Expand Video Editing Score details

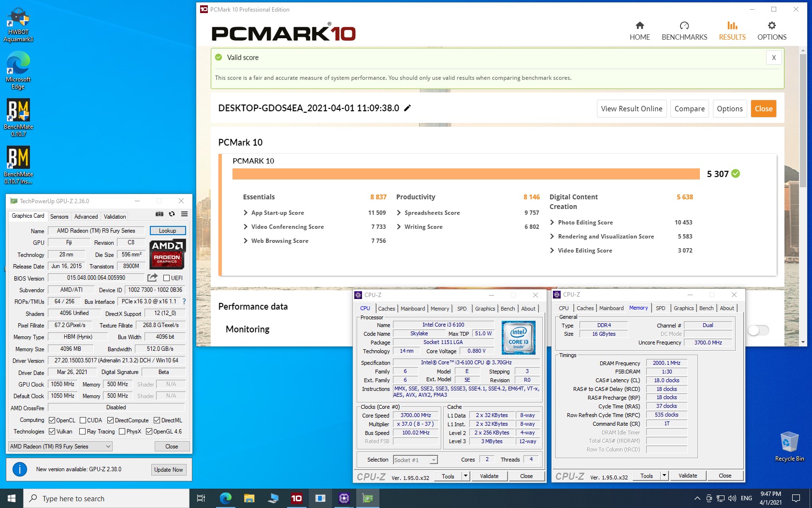pyautogui.click(x=552, y=251)
